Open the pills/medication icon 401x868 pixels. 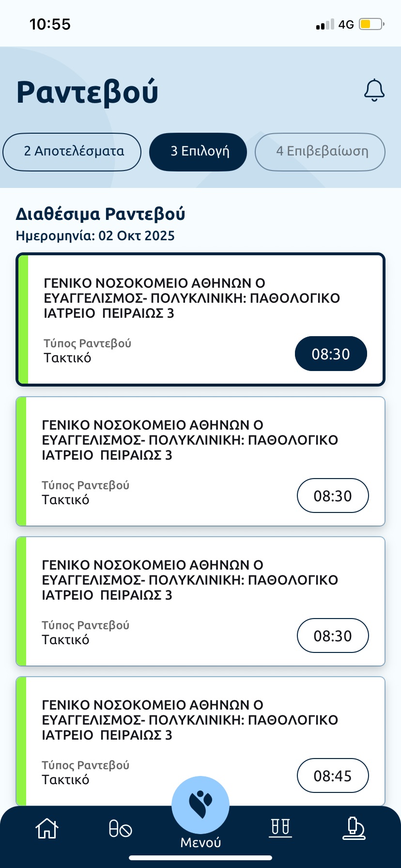coord(120,828)
